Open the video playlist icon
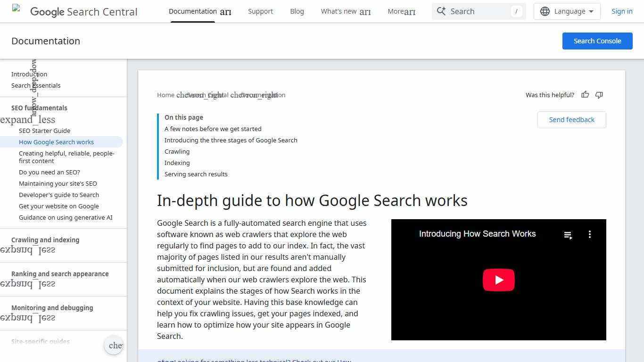 [568, 234]
